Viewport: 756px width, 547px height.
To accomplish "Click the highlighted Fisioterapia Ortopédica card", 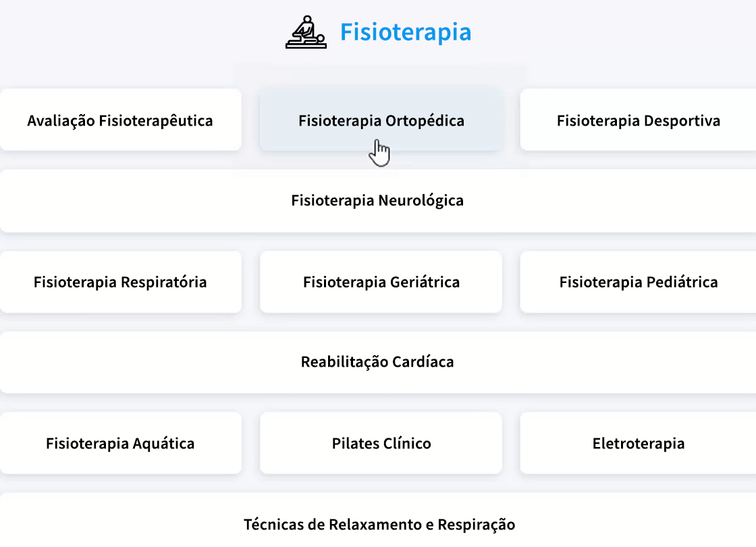I will pos(381,120).
